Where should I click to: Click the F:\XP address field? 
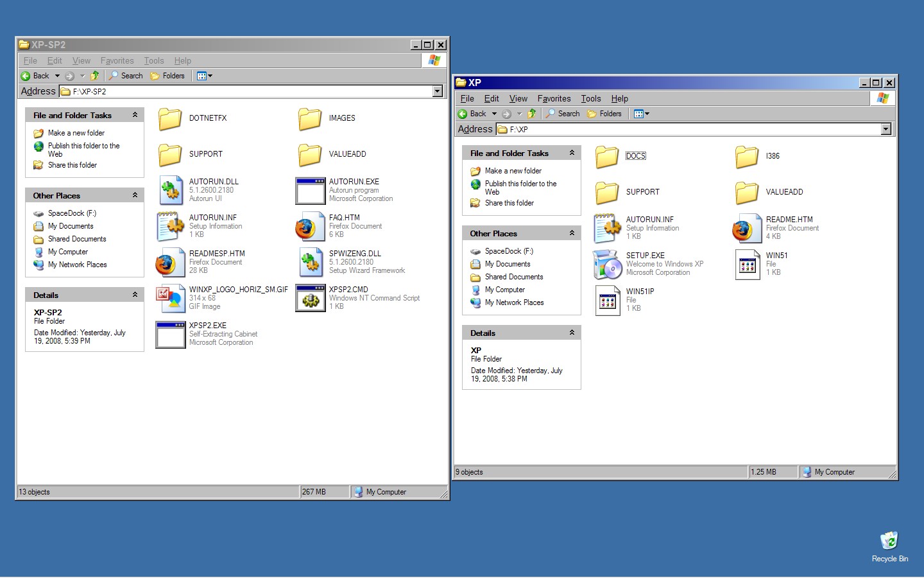pos(689,129)
